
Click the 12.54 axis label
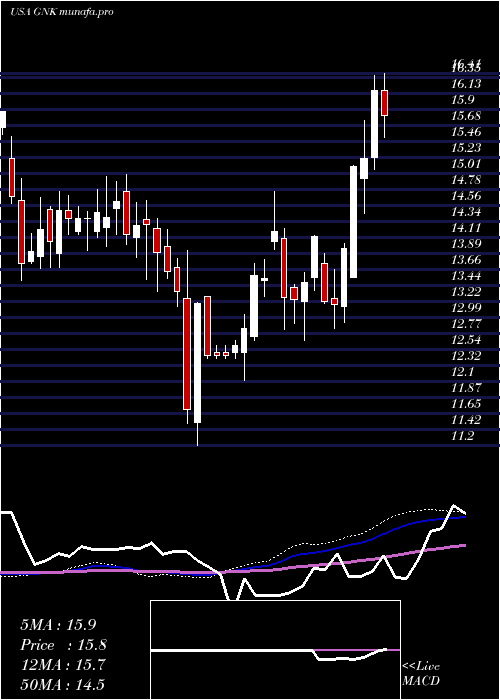click(x=466, y=340)
